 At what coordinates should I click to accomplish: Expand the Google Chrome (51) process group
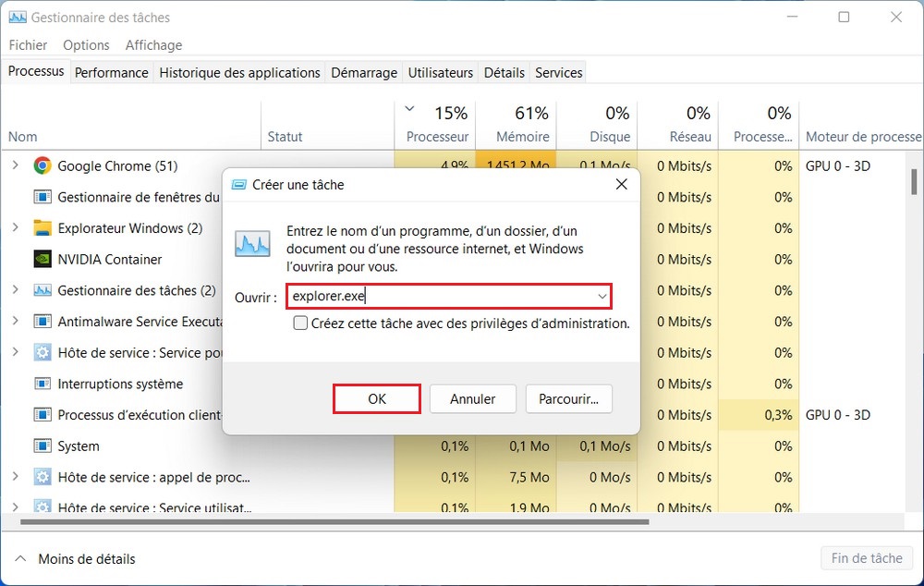[16, 165]
